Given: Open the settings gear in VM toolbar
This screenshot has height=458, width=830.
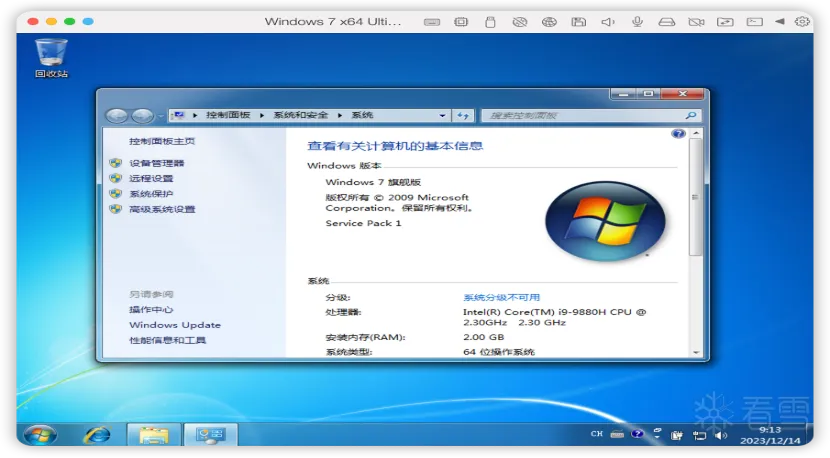Looking at the screenshot, I should pos(802,22).
